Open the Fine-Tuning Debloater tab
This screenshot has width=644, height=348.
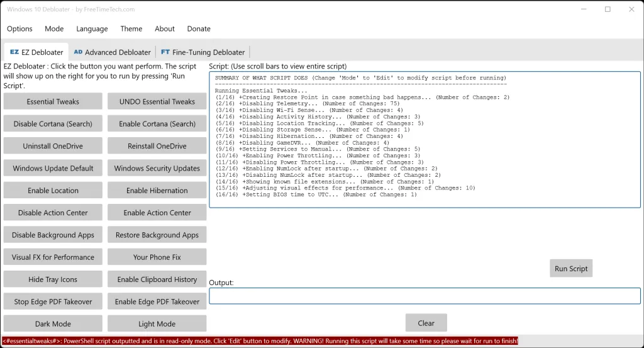pos(203,52)
